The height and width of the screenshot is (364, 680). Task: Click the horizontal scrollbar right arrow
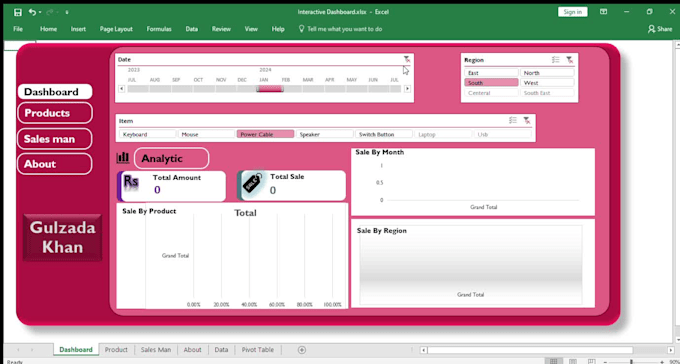[670, 350]
